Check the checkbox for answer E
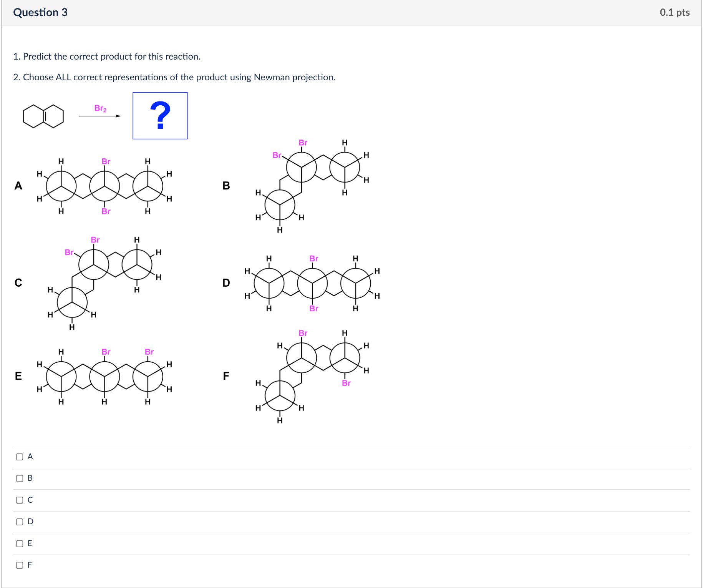 pos(20,543)
